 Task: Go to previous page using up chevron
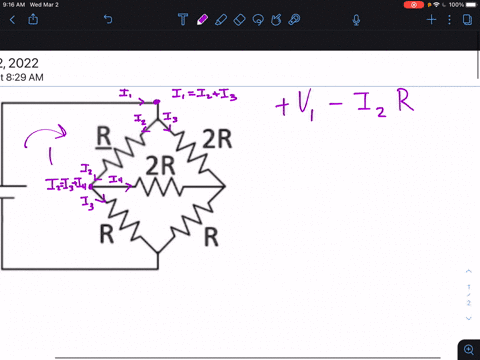[x=468, y=271]
